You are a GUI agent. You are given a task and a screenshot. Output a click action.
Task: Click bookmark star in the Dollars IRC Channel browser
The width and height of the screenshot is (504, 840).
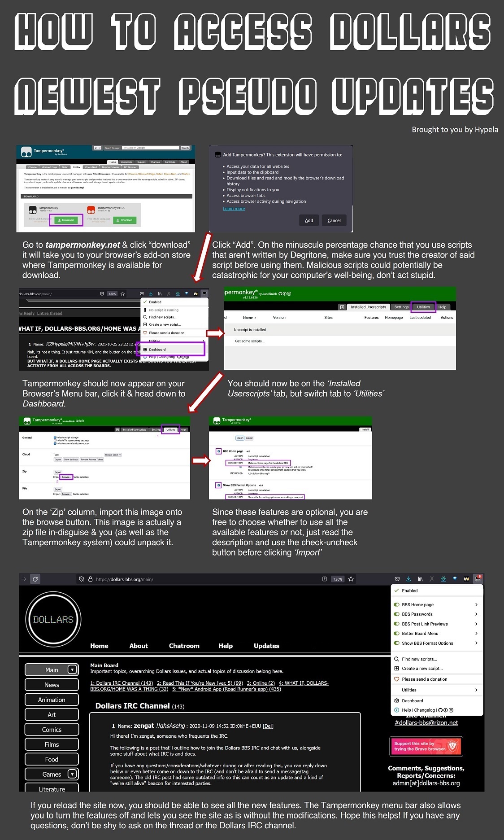(351, 579)
